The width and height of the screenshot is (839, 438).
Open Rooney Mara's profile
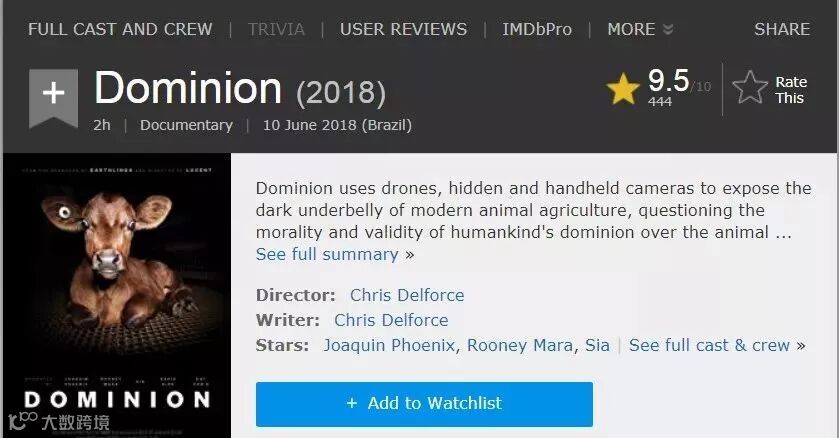pyautogui.click(x=520, y=345)
